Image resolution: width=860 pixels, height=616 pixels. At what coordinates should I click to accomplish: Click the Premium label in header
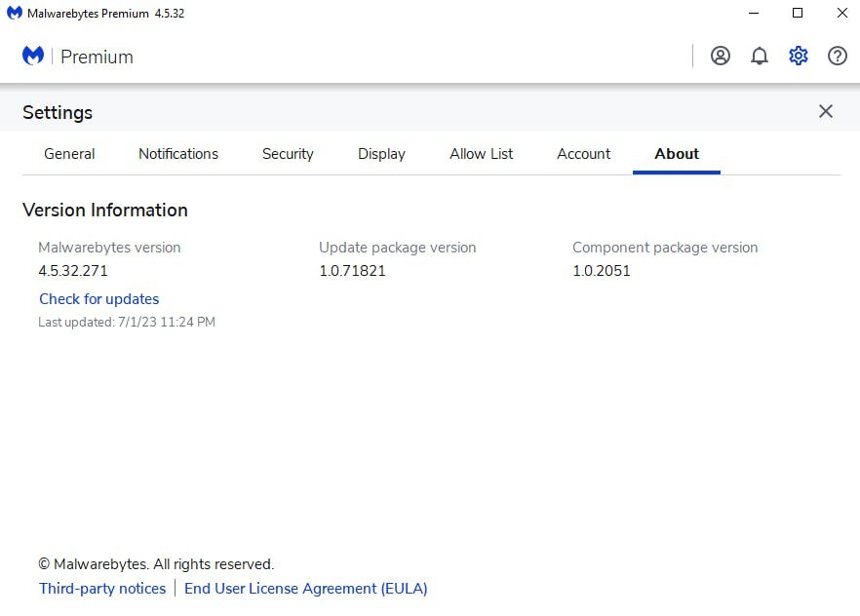tap(97, 57)
